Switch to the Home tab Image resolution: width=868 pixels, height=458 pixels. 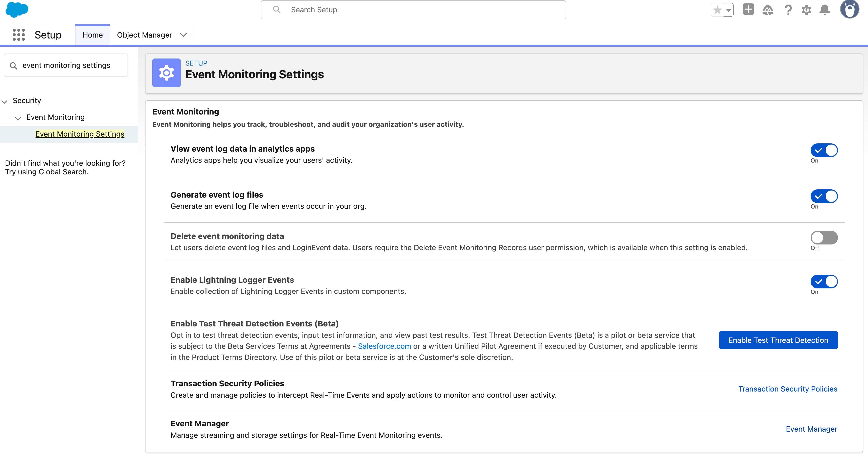pyautogui.click(x=92, y=35)
